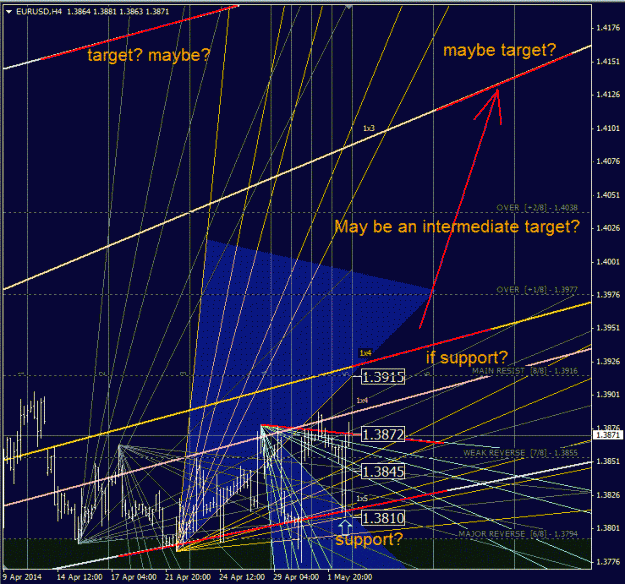Viewport: 625px width, 584px height.
Task: Open the EURUSD,H4 chart menu triangle
Action: tap(9, 12)
